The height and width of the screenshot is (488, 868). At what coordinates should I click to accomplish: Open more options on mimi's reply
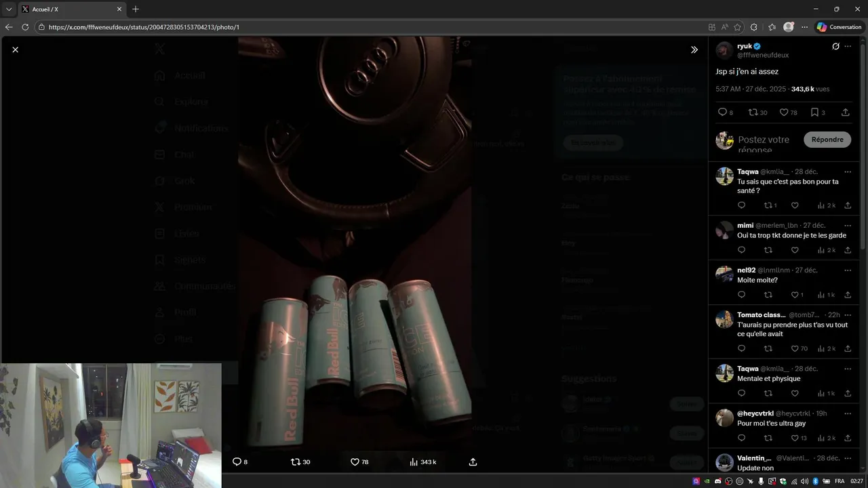[x=848, y=225]
